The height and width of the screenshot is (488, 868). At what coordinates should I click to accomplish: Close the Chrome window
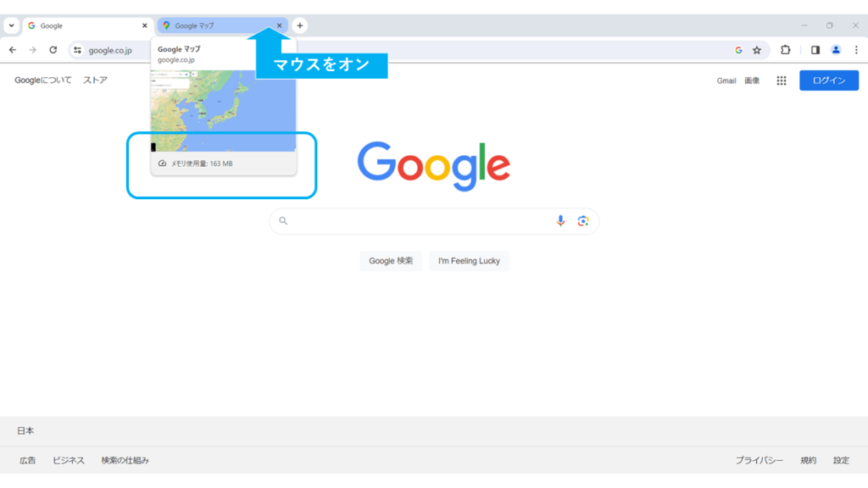855,25
